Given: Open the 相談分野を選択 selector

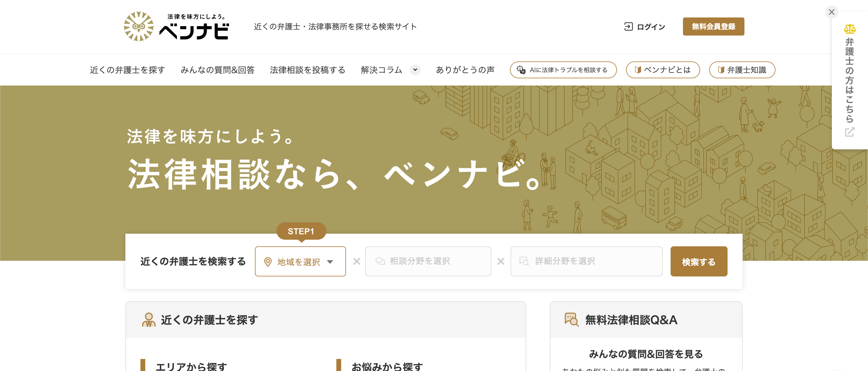Looking at the screenshot, I should (x=428, y=262).
